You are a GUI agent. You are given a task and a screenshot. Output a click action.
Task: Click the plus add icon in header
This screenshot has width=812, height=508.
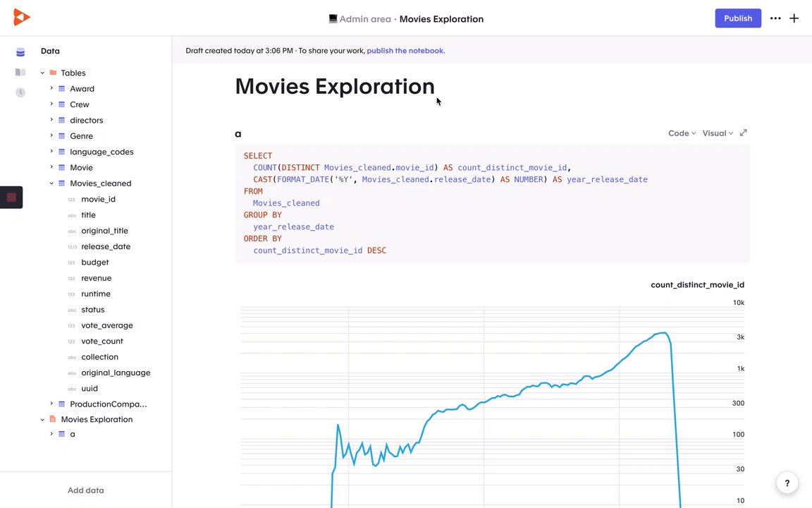pyautogui.click(x=794, y=18)
